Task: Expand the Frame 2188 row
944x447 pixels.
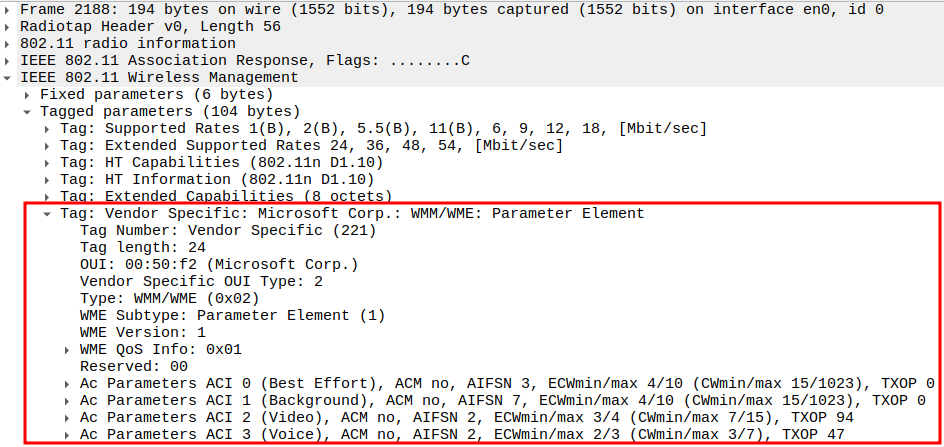Action: point(9,9)
